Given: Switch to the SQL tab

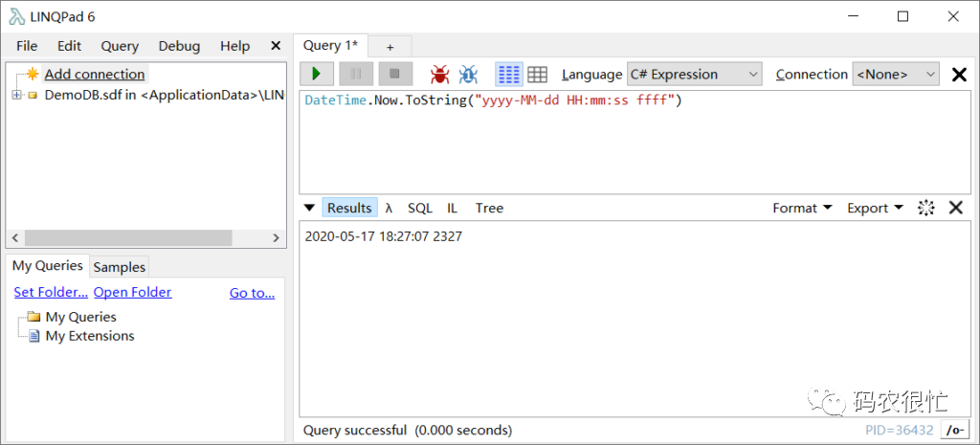Looking at the screenshot, I should 420,208.
